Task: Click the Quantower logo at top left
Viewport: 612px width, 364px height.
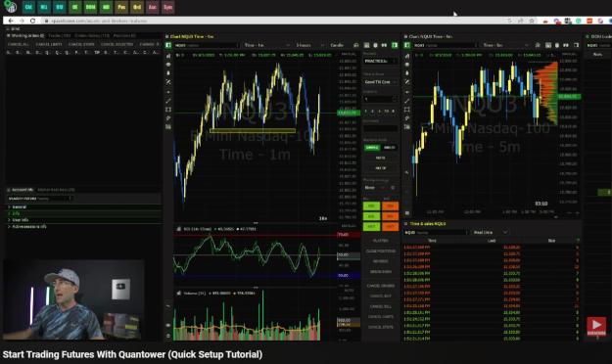Action: point(10,7)
